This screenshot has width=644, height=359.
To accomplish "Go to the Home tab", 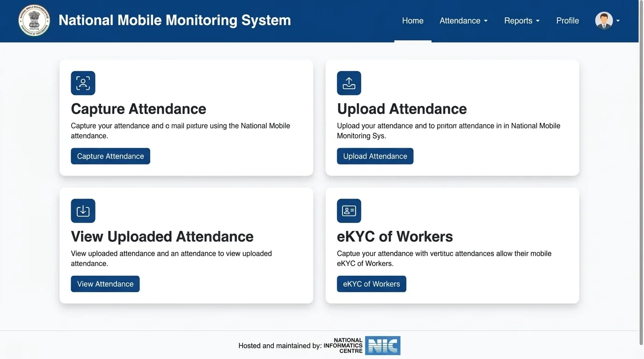I will (x=413, y=21).
